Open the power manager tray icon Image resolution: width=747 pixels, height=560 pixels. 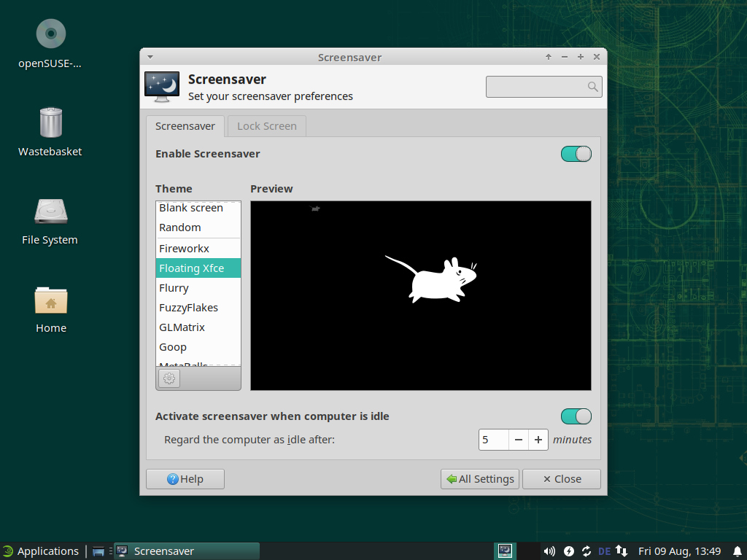point(568,551)
